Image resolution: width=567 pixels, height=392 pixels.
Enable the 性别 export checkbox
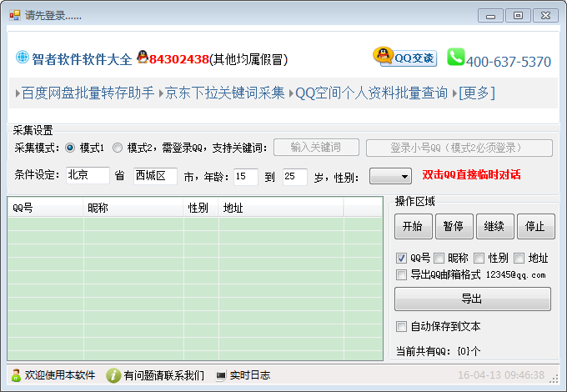click(479, 258)
